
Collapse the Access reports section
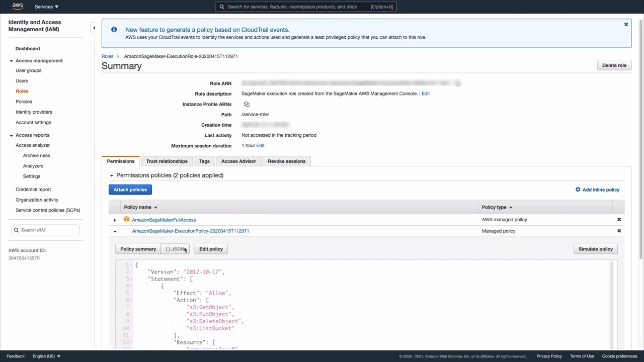[x=11, y=135]
